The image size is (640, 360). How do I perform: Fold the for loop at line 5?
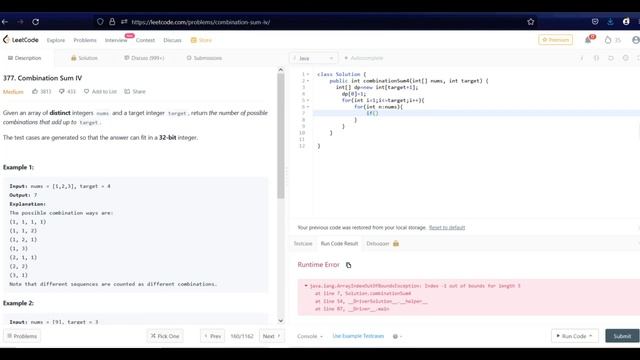pos(308,100)
